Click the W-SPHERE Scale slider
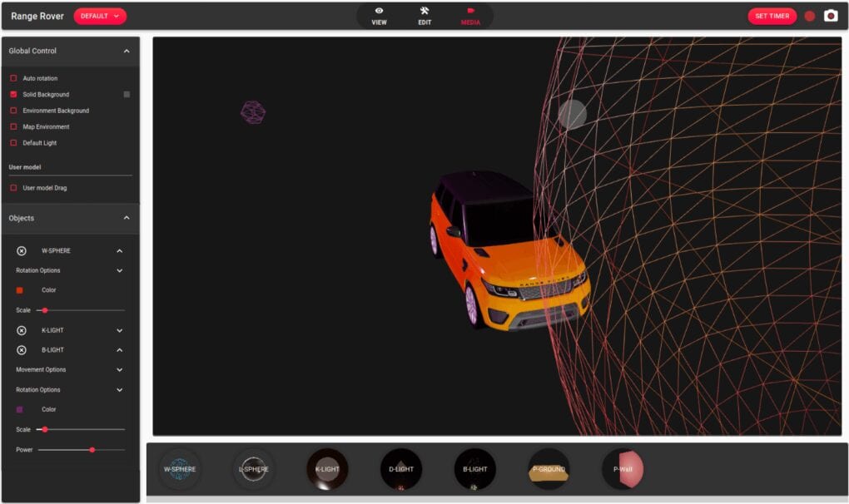Viewport: 849px width, 504px height. 80,310
